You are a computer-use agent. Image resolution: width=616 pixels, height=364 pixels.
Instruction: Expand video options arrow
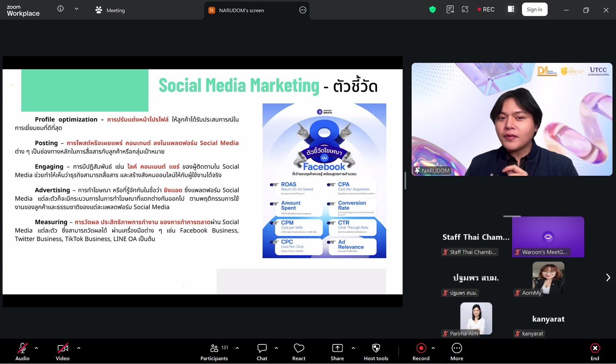click(78, 348)
